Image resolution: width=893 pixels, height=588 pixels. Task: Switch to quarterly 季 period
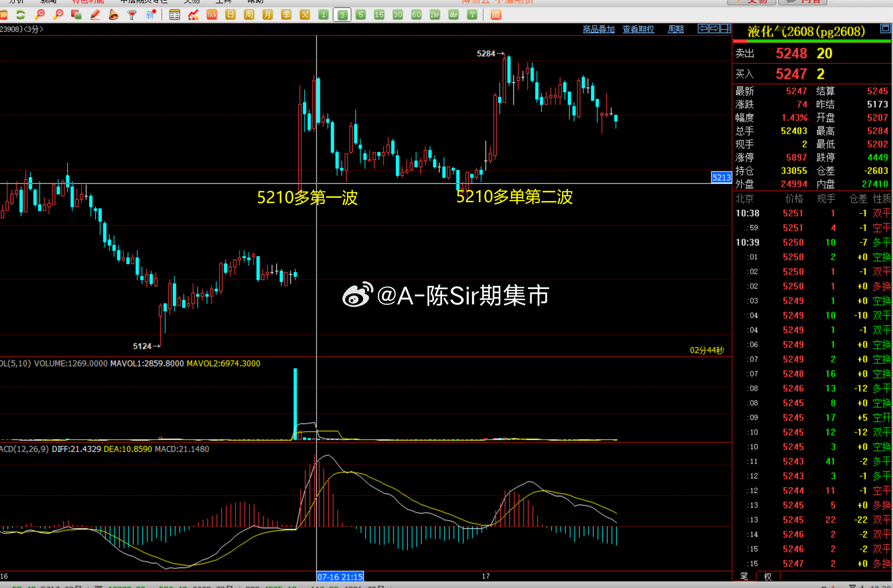click(x=286, y=15)
